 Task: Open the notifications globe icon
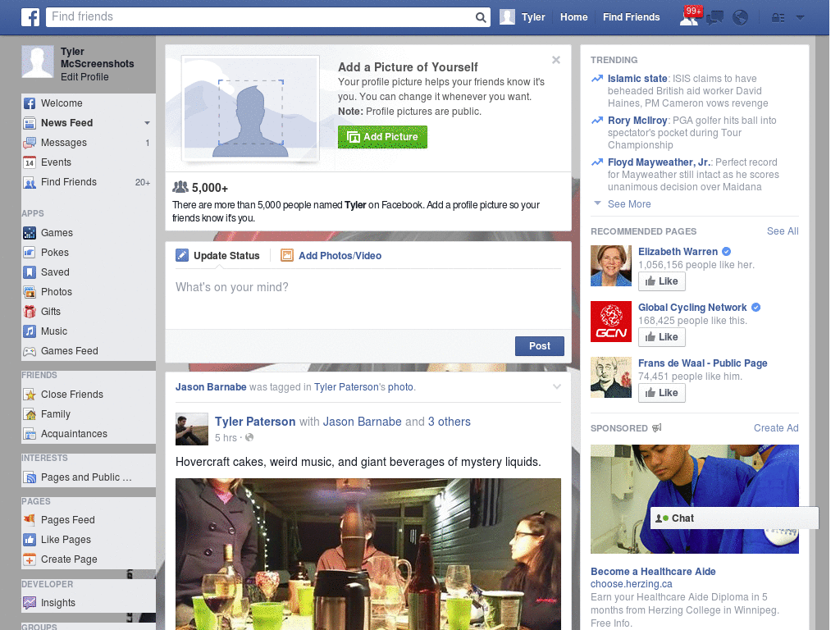coord(741,18)
